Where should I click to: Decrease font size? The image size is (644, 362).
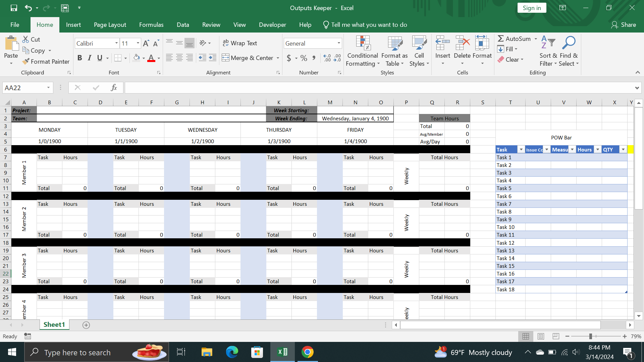coord(156,43)
